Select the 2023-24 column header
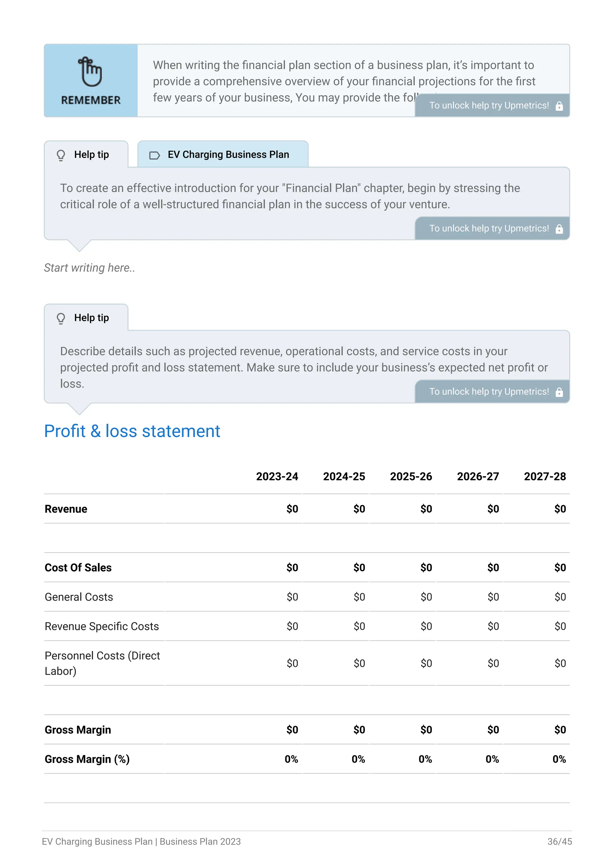 point(277,476)
